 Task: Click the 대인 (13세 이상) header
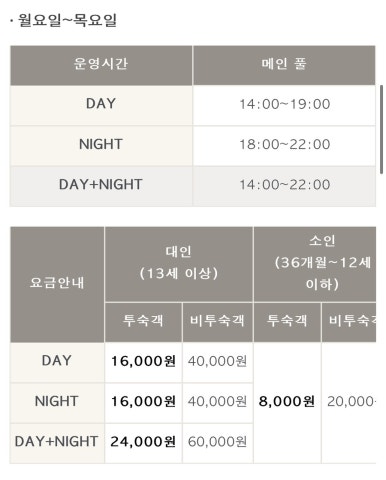(179, 264)
